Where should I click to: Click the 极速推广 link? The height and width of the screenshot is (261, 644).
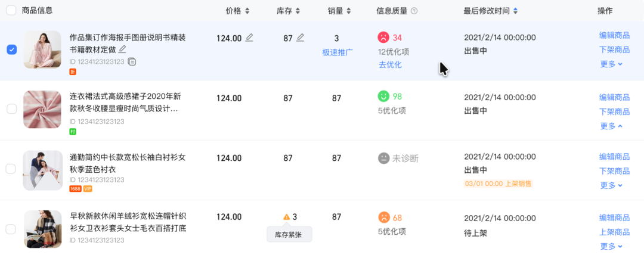[x=338, y=52]
